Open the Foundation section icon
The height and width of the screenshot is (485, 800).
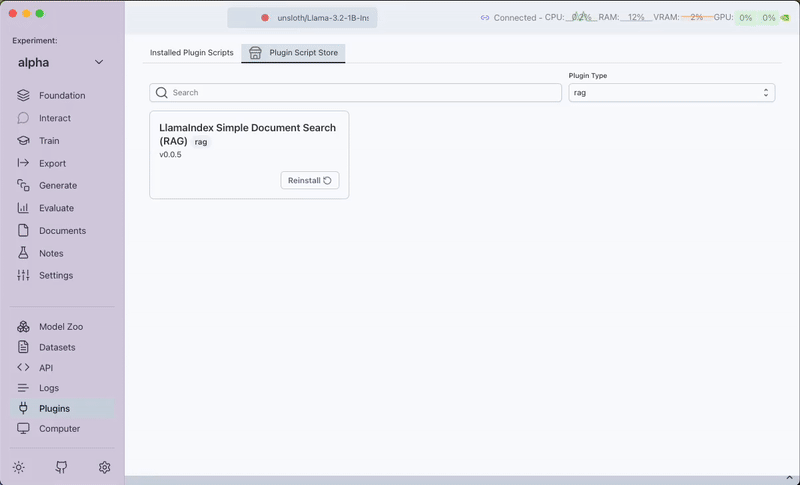click(x=23, y=96)
